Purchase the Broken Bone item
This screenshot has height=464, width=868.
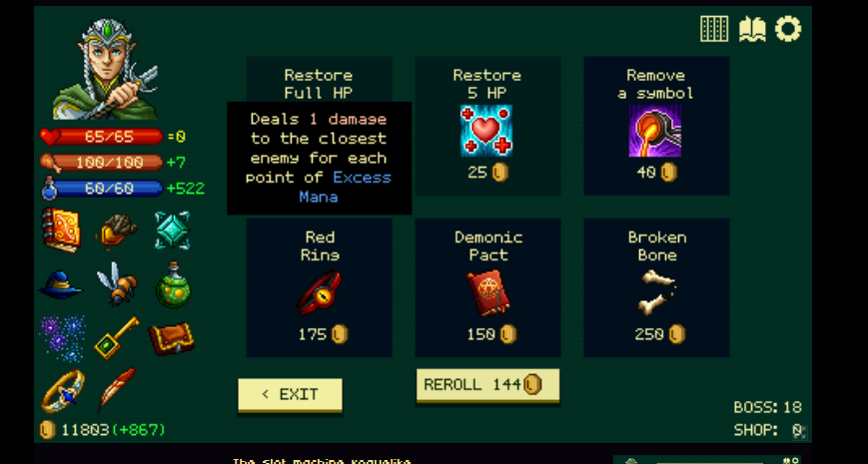[656, 287]
